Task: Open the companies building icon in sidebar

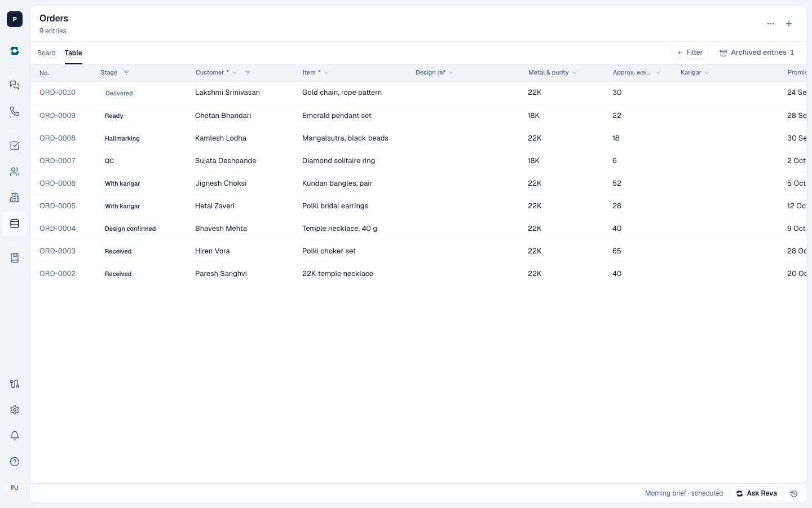Action: 15,198
